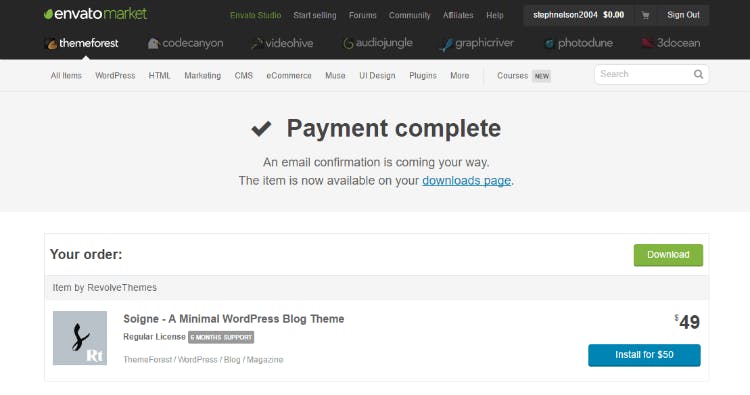
Task: Open the Soigne theme thumbnail
Action: coord(80,338)
